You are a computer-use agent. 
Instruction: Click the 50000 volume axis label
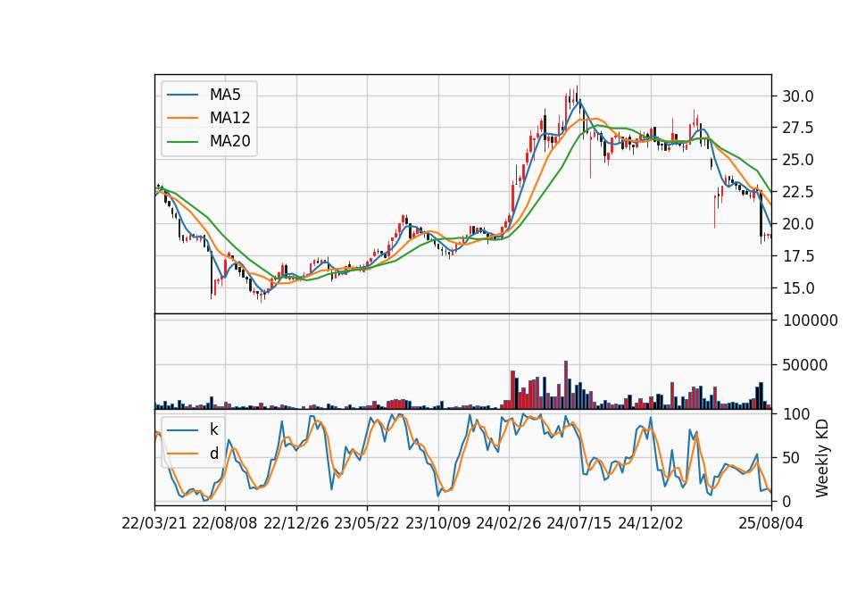(x=804, y=365)
